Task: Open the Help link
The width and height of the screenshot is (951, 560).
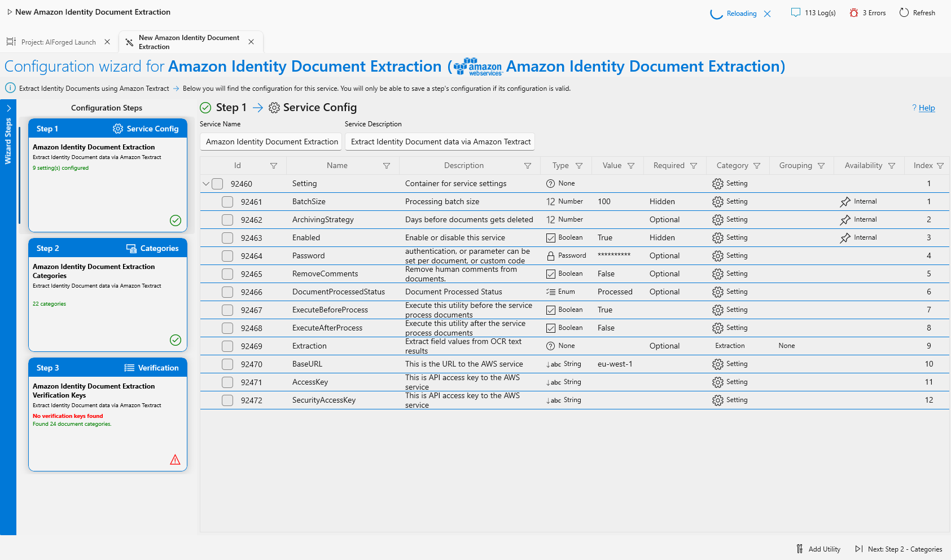Action: point(927,108)
